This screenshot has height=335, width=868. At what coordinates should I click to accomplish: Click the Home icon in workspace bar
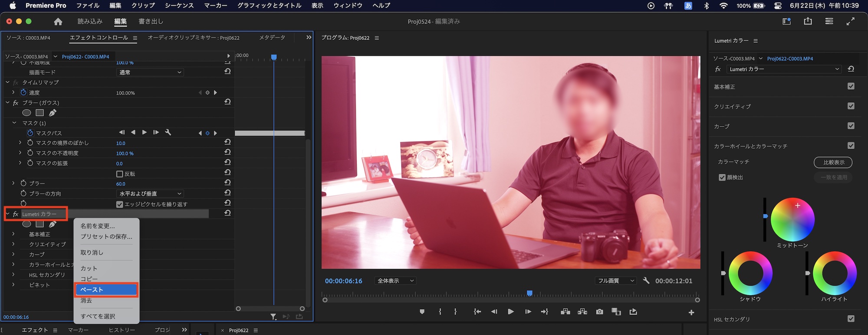click(x=58, y=22)
